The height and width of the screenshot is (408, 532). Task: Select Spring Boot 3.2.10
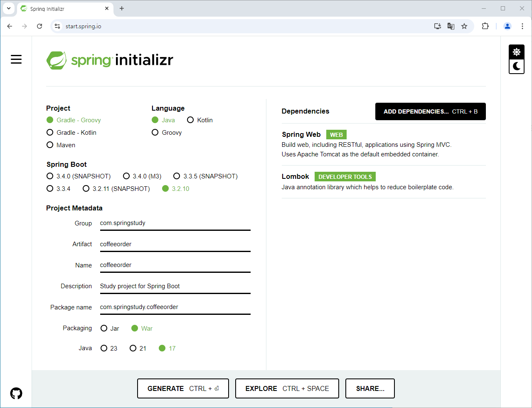coord(175,189)
